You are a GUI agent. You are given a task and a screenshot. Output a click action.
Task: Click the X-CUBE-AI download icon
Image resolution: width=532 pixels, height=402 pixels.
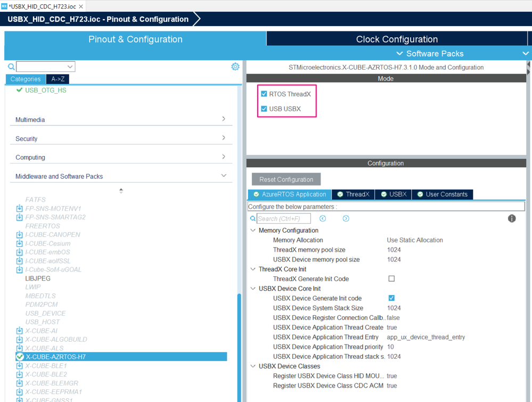[x=18, y=330]
